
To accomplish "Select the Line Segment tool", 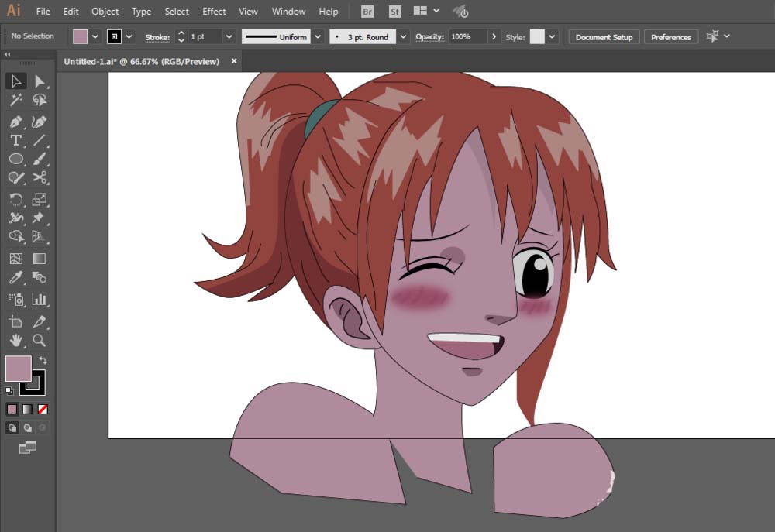I will pyautogui.click(x=39, y=140).
